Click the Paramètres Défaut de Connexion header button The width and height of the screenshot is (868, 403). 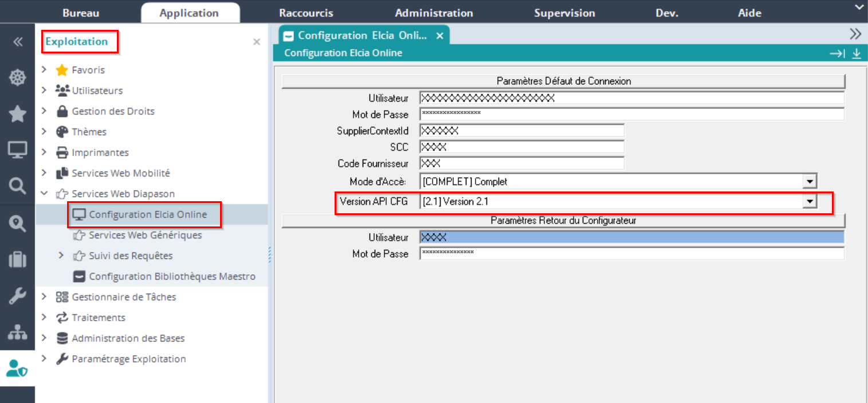(x=563, y=81)
